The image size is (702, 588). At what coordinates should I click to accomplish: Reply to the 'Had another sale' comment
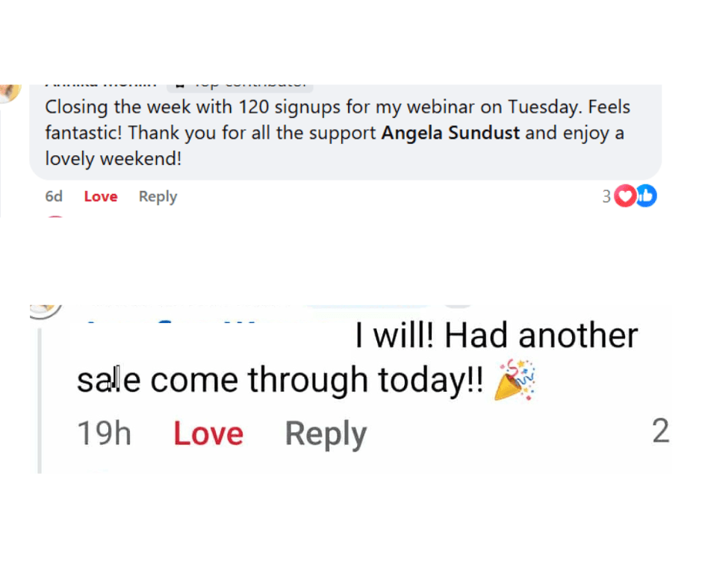[x=326, y=434]
